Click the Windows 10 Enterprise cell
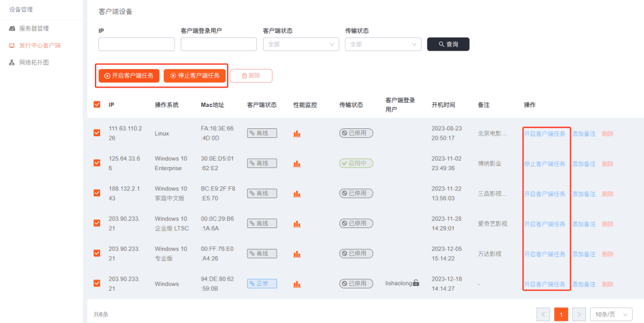Viewport: 644px width, 323px height. point(171,164)
